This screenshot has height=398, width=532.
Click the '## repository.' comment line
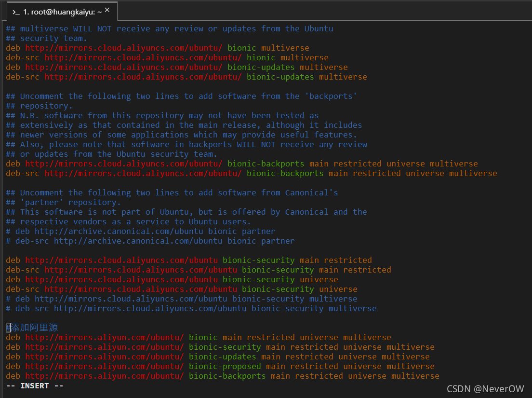(x=39, y=106)
